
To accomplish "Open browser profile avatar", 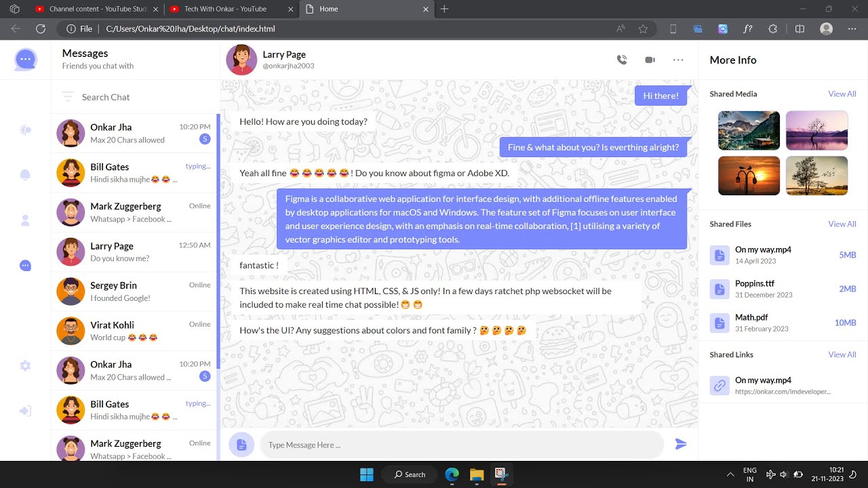I will pyautogui.click(x=826, y=29).
